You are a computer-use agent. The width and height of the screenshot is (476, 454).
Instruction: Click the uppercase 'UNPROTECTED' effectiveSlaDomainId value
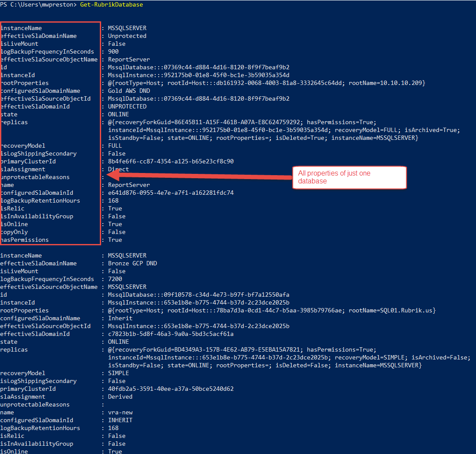[127, 107]
